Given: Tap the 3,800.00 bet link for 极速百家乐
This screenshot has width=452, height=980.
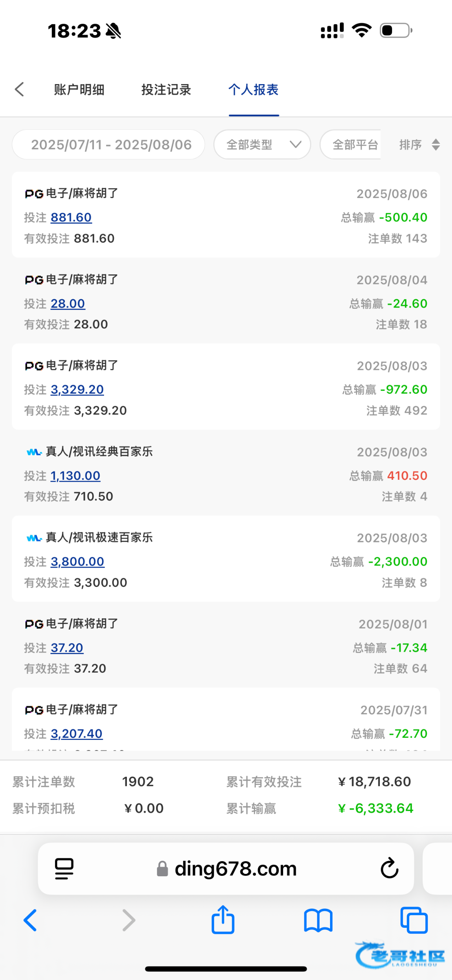Looking at the screenshot, I should [77, 562].
